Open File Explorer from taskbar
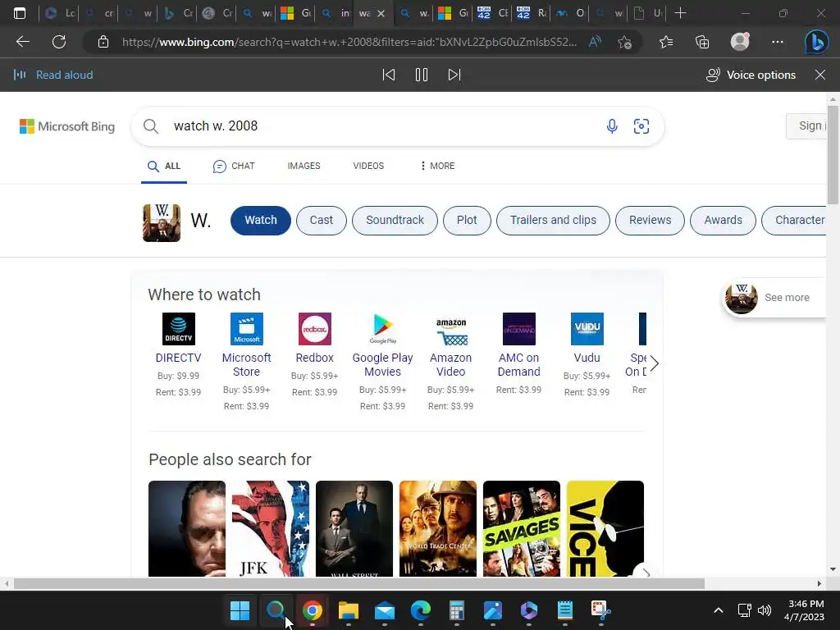Image resolution: width=840 pixels, height=630 pixels. click(x=348, y=610)
